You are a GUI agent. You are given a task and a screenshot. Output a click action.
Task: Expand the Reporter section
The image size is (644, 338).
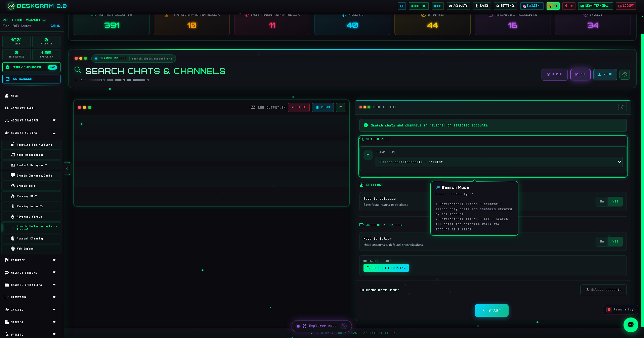pyautogui.click(x=32, y=260)
